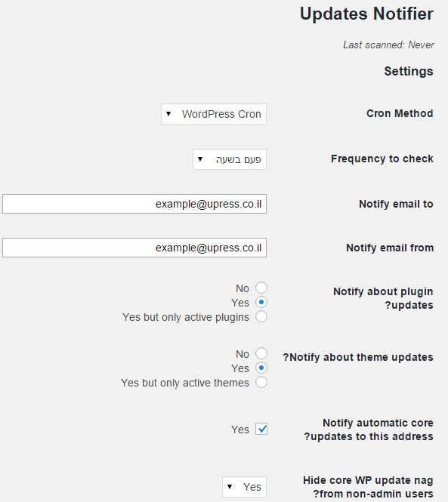
Task: Click the Yes but only active plugins label
Action: [186, 317]
